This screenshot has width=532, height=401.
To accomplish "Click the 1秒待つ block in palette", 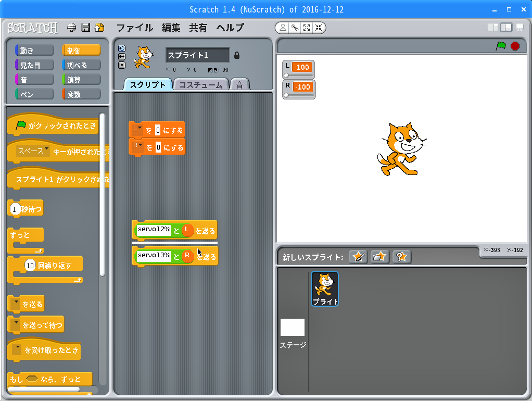I will 26,208.
